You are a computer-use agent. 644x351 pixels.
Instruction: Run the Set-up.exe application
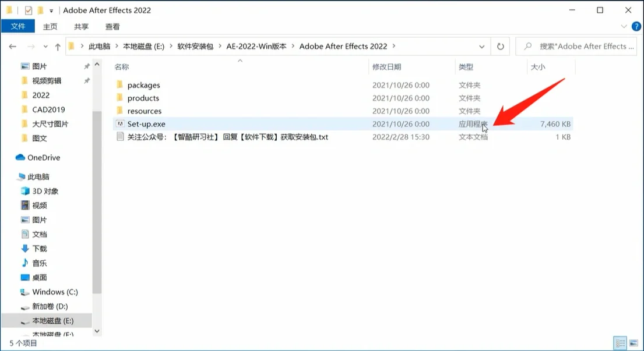coord(146,123)
